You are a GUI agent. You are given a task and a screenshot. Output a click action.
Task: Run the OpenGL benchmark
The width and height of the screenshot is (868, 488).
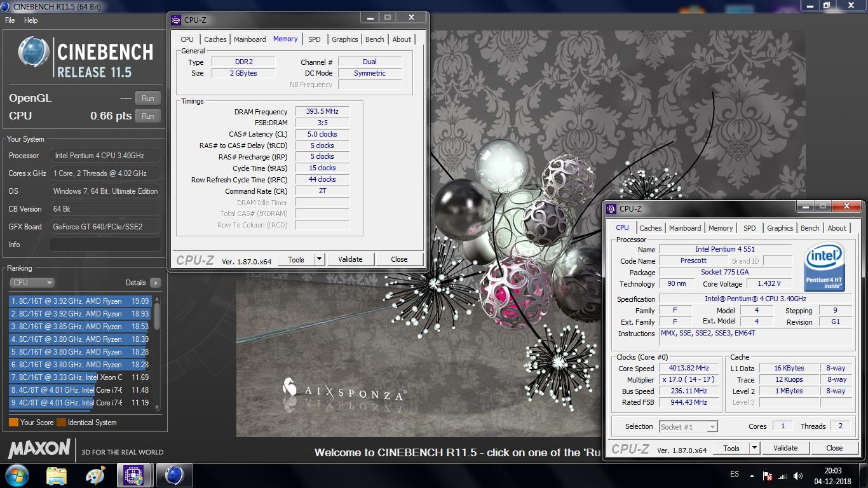click(148, 98)
